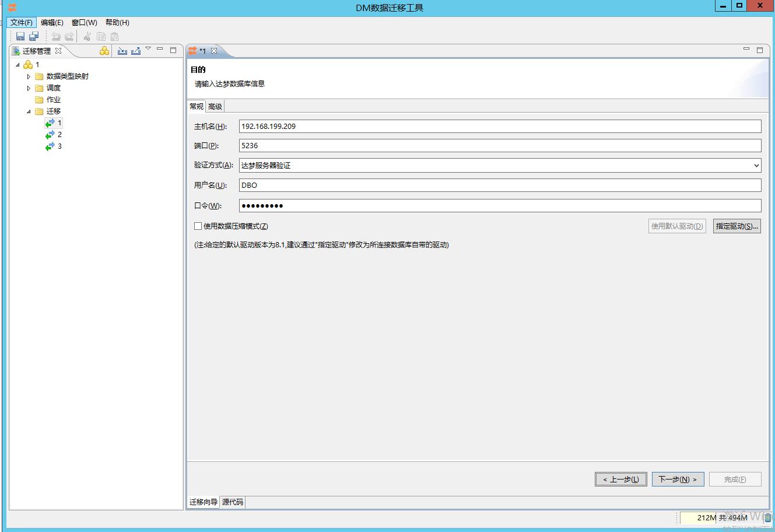The image size is (775, 532).
Task: Click the 指定驱动(S)... button
Action: pos(737,226)
